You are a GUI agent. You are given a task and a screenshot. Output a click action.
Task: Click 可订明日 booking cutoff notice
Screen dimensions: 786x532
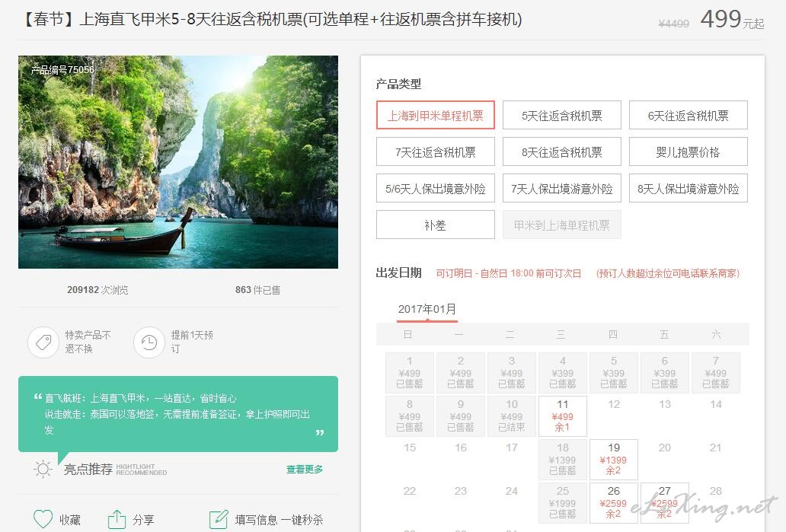click(x=508, y=273)
